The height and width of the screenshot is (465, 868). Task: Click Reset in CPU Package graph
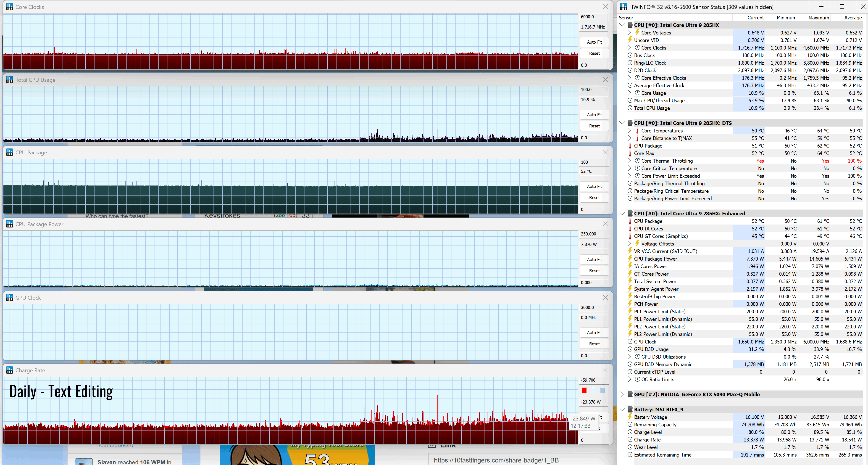click(594, 198)
